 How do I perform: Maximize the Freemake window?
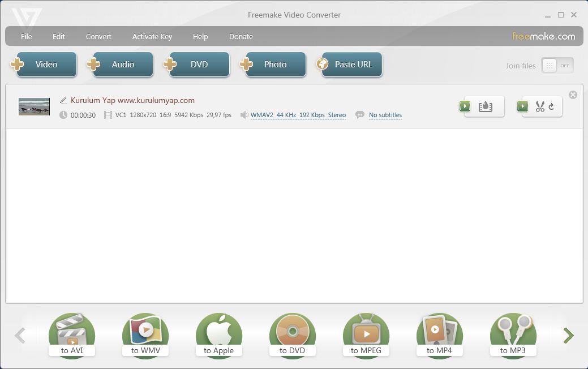coord(561,15)
